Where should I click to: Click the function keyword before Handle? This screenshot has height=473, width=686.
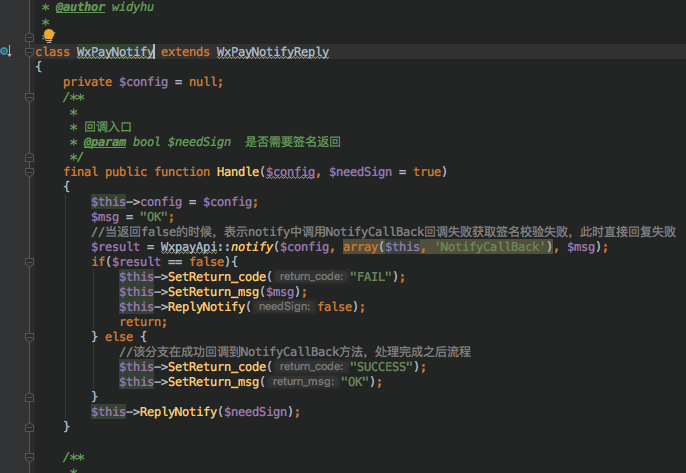tap(182, 172)
